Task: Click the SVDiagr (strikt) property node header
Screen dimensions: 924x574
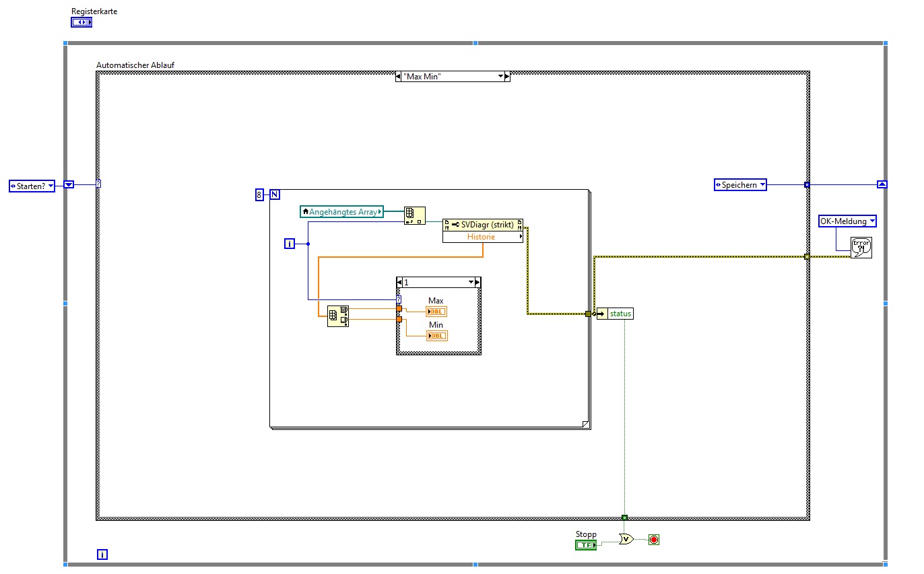Action: click(483, 225)
